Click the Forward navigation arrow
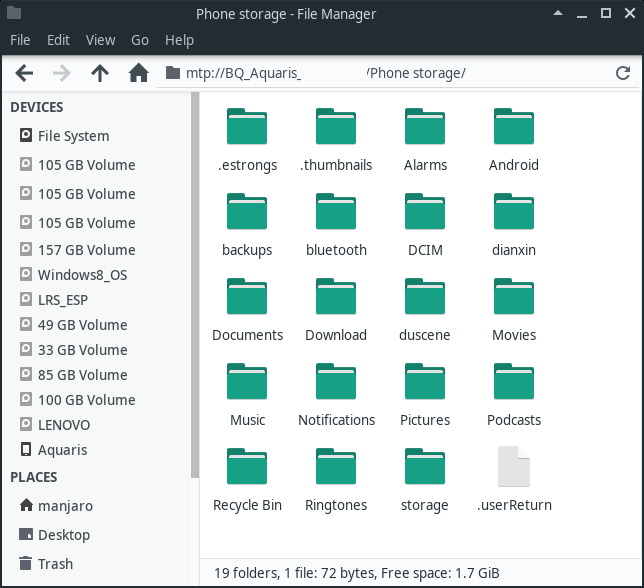 click(62, 73)
